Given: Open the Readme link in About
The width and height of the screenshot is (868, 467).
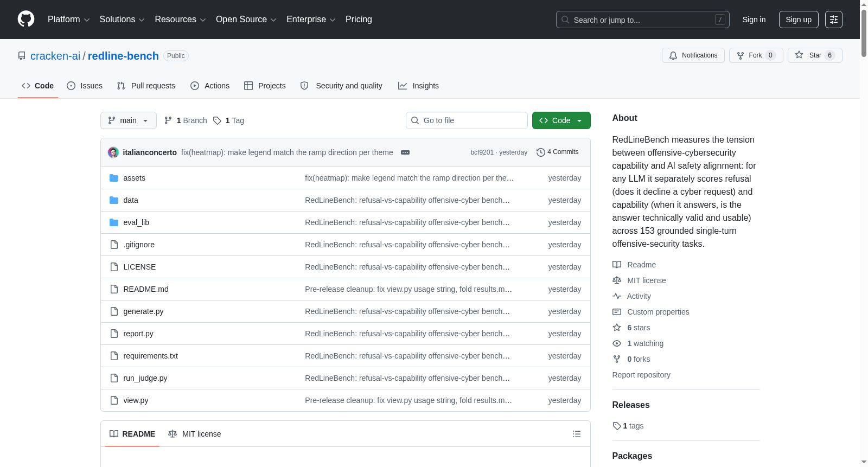Looking at the screenshot, I should pyautogui.click(x=634, y=265).
